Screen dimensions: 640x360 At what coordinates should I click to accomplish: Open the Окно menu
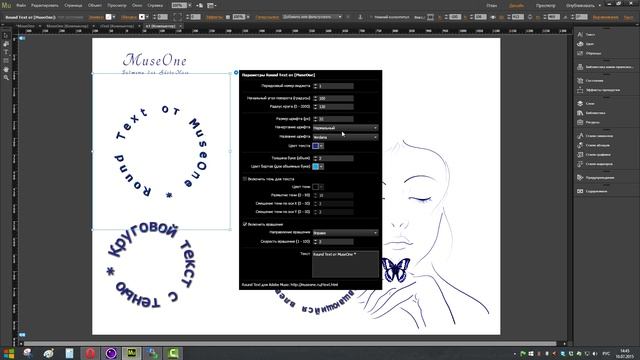(x=137, y=6)
